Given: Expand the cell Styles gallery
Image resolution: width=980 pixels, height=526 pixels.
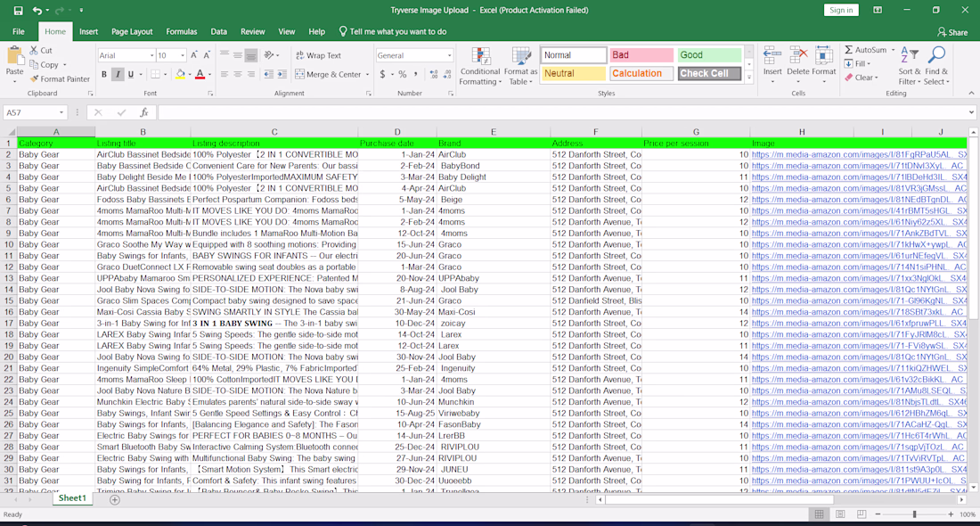Looking at the screenshot, I should click(x=748, y=78).
